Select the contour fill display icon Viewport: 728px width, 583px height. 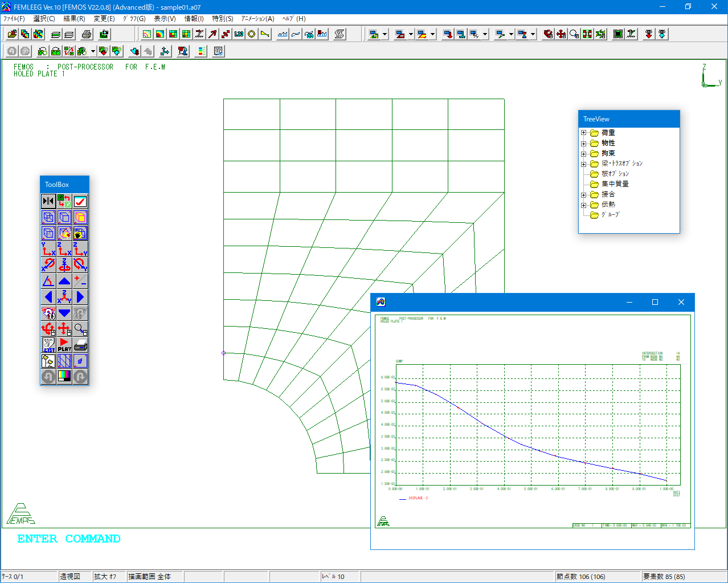[160, 34]
